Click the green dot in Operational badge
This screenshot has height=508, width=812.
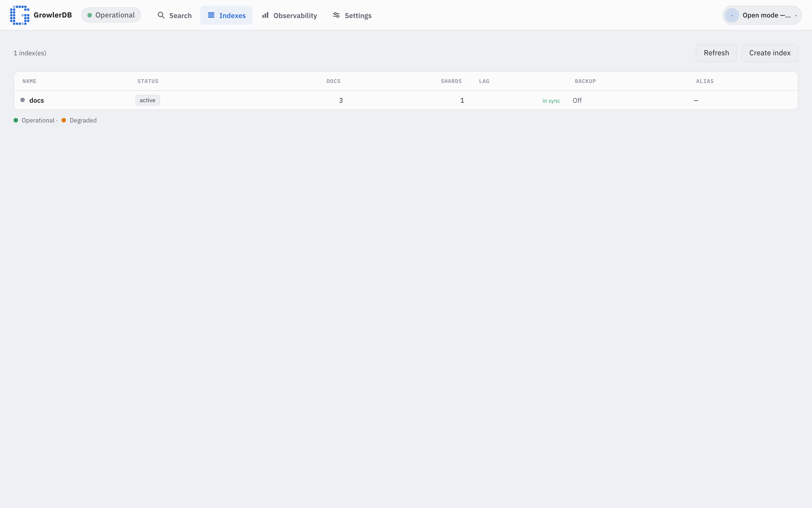90,15
